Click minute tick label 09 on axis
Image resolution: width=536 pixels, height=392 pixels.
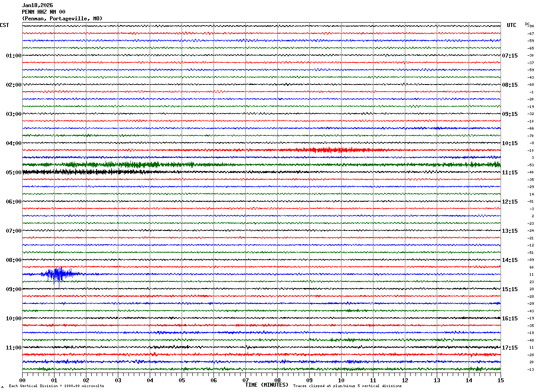pos(309,380)
